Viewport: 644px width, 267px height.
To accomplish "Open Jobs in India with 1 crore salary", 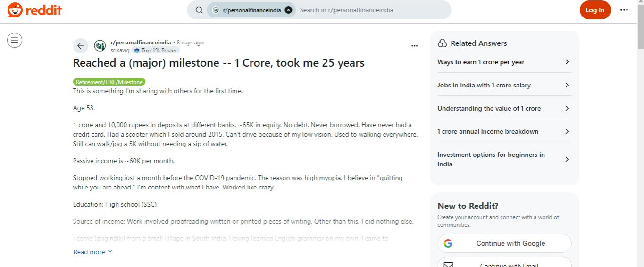I will tap(504, 85).
